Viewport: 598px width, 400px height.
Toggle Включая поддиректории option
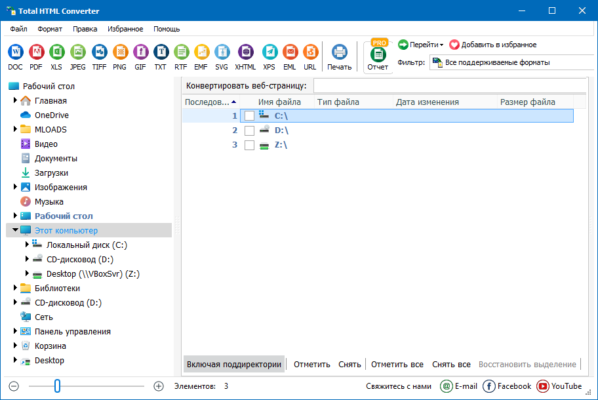[234, 364]
